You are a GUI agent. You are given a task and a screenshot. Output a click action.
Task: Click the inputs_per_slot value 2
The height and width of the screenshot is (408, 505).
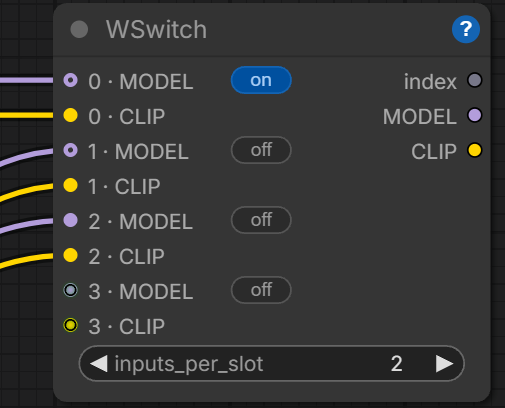click(396, 364)
